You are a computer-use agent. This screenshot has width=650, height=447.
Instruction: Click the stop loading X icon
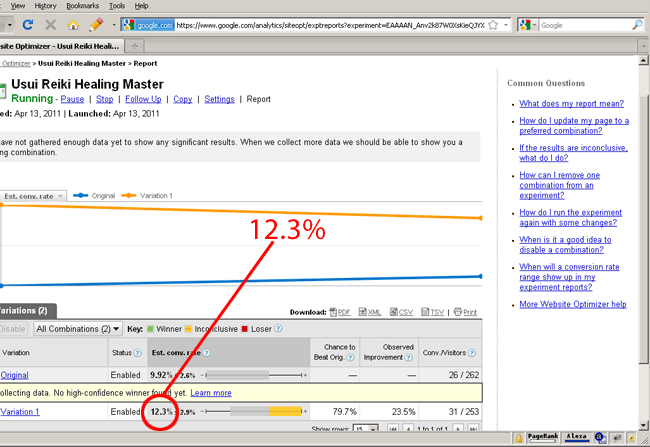point(50,24)
